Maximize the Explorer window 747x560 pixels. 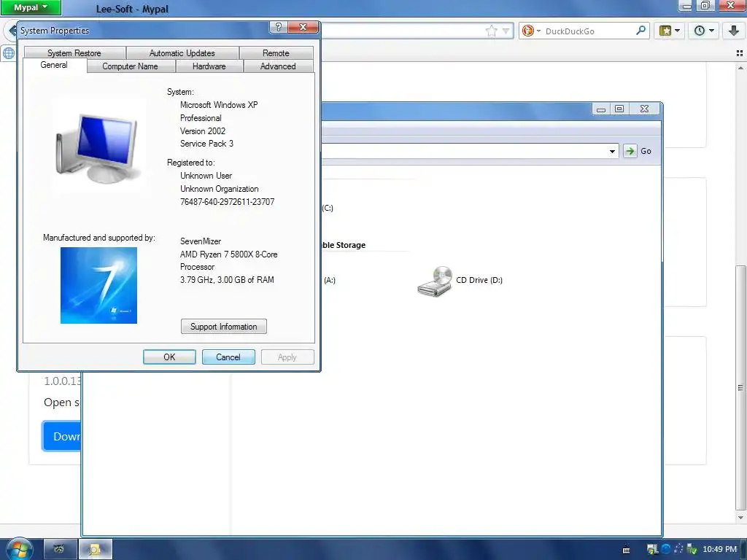(x=619, y=109)
